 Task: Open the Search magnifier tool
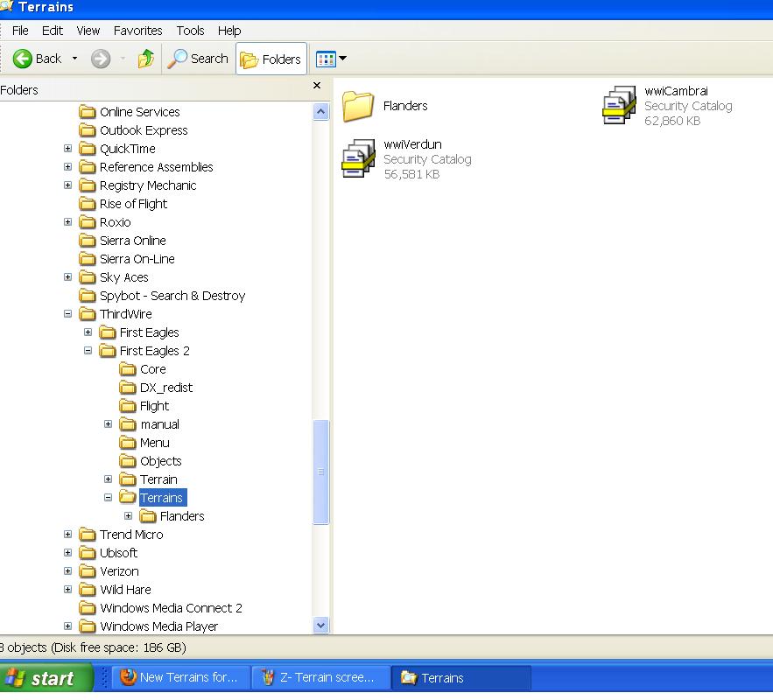point(198,59)
